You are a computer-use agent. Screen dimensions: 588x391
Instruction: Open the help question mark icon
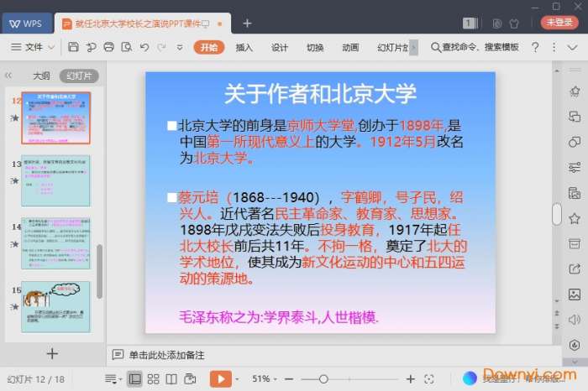tap(535, 47)
